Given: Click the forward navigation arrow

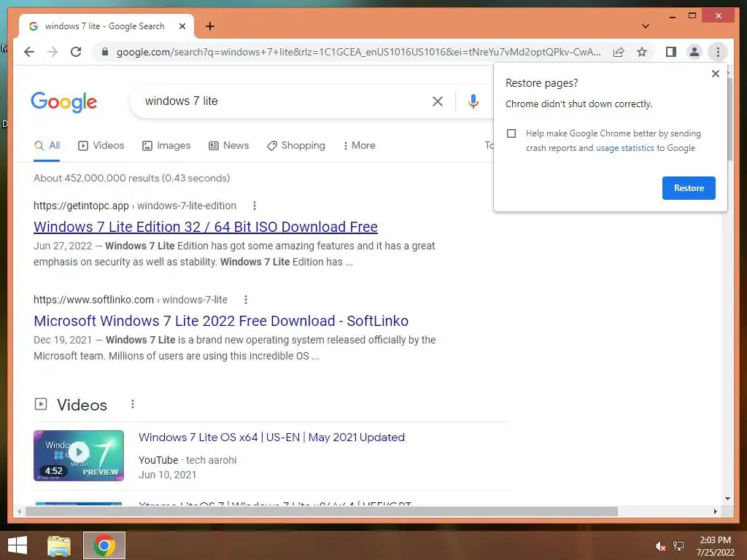Looking at the screenshot, I should [x=53, y=52].
